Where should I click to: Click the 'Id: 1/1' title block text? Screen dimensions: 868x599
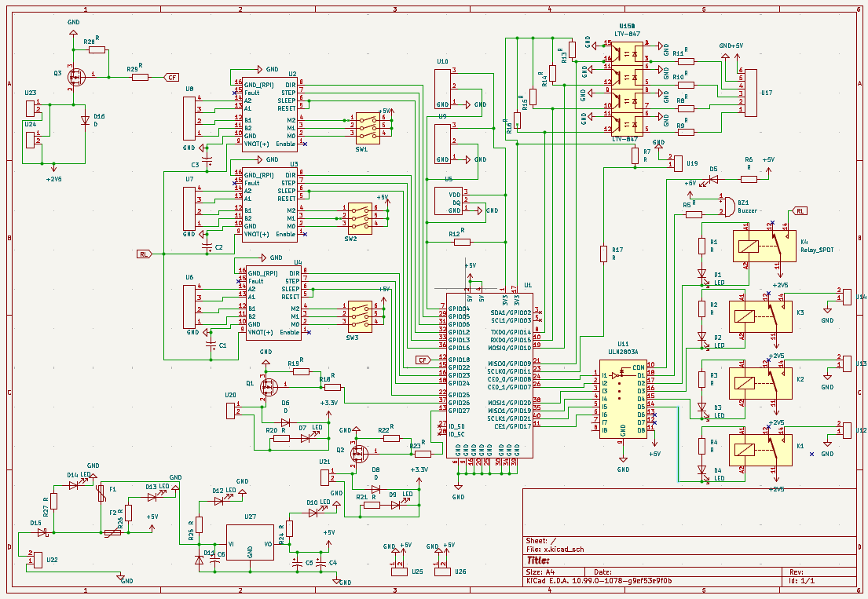pos(801,581)
